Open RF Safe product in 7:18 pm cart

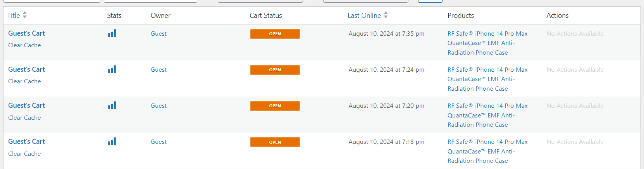point(487,151)
